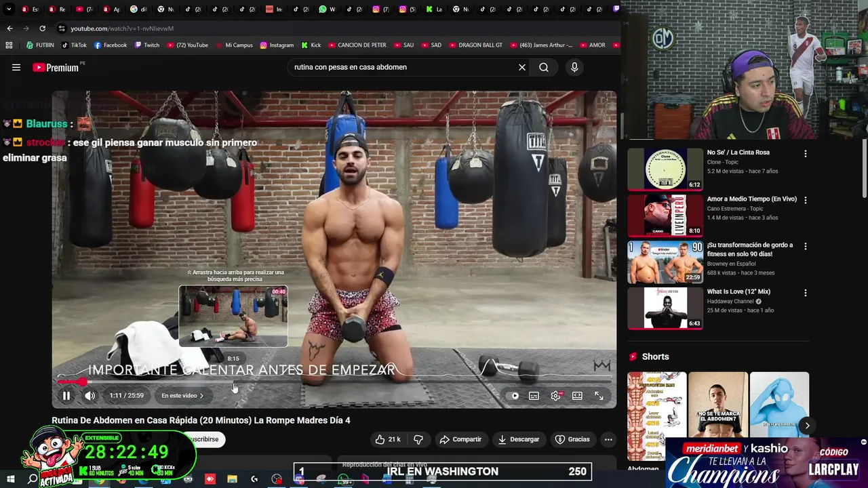Go to YouTube Premium home logo
868x488 pixels.
click(x=56, y=67)
